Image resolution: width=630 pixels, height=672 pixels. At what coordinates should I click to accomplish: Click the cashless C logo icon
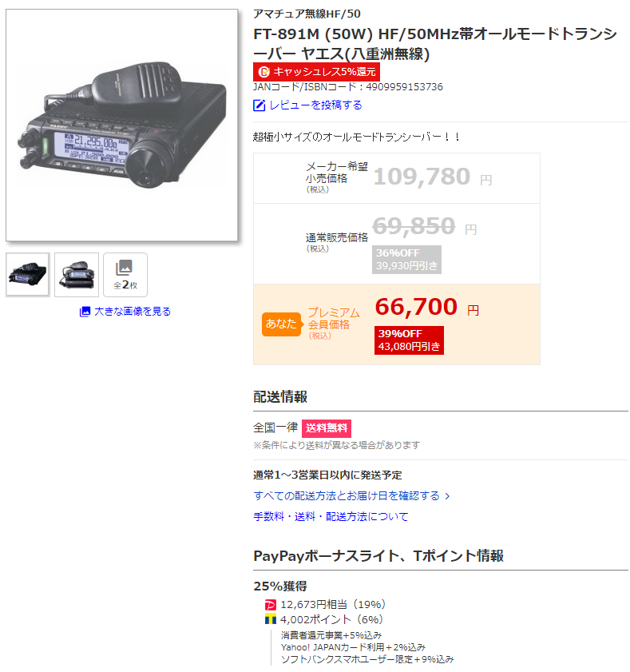264,72
